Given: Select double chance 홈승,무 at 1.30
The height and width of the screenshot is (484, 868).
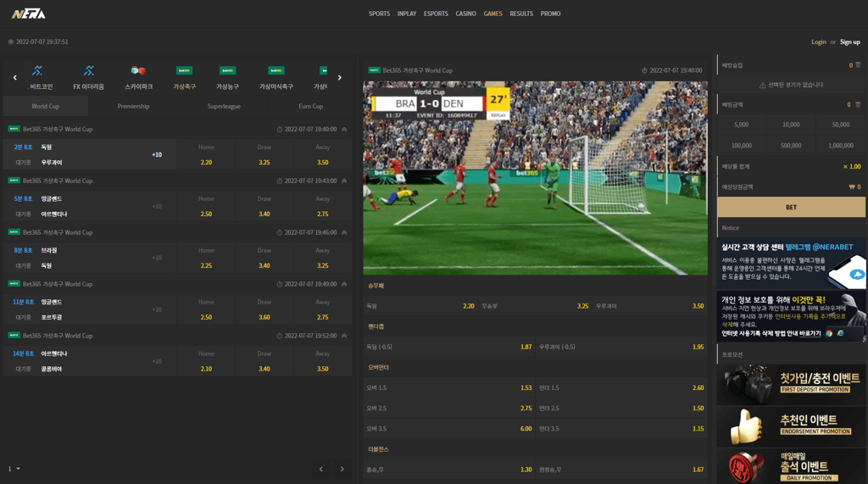Looking at the screenshot, I should click(x=449, y=470).
